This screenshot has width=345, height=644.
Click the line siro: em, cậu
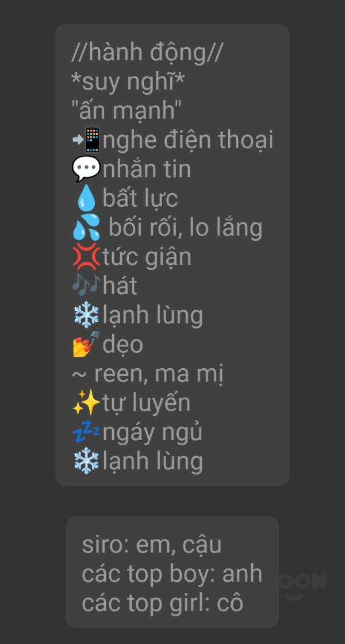pyautogui.click(x=152, y=545)
